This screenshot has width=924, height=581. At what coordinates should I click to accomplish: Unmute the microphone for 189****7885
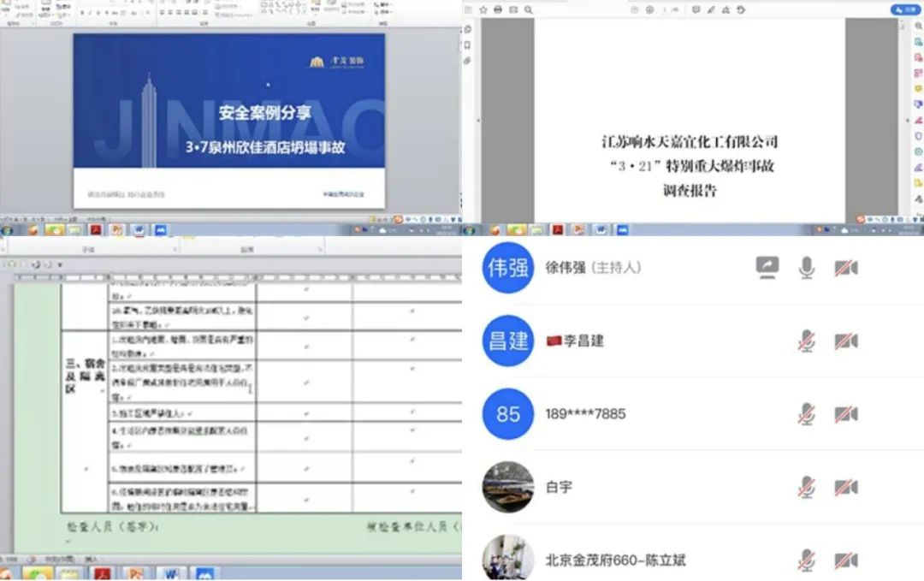[806, 414]
